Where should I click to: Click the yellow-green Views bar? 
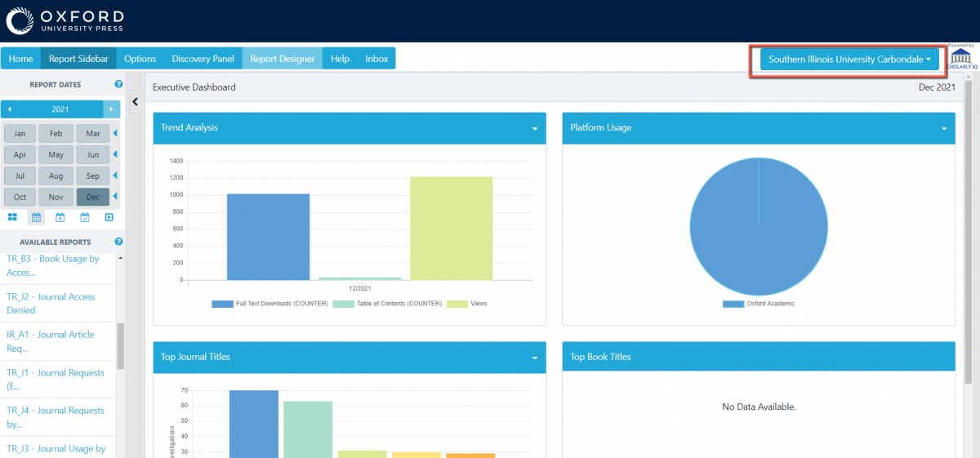(452, 229)
